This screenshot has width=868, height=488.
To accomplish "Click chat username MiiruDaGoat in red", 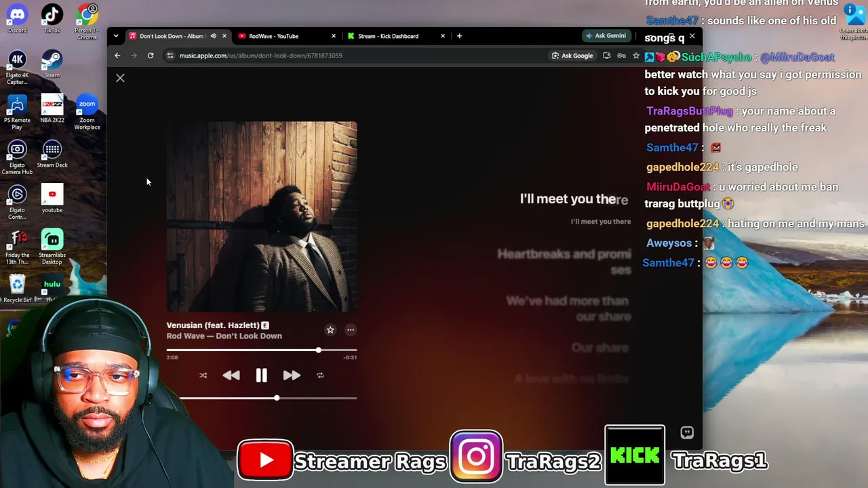I will pyautogui.click(x=678, y=187).
